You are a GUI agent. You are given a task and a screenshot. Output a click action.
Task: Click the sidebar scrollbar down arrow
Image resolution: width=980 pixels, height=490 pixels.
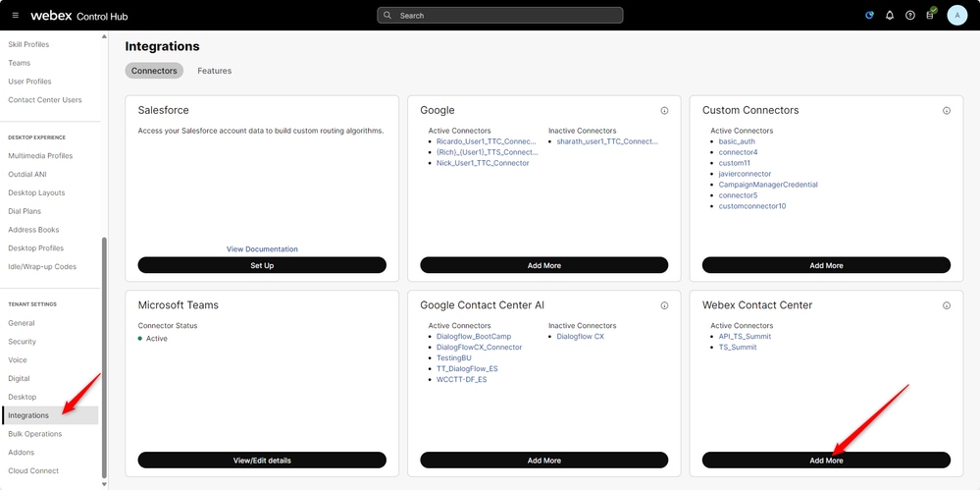pos(104,484)
